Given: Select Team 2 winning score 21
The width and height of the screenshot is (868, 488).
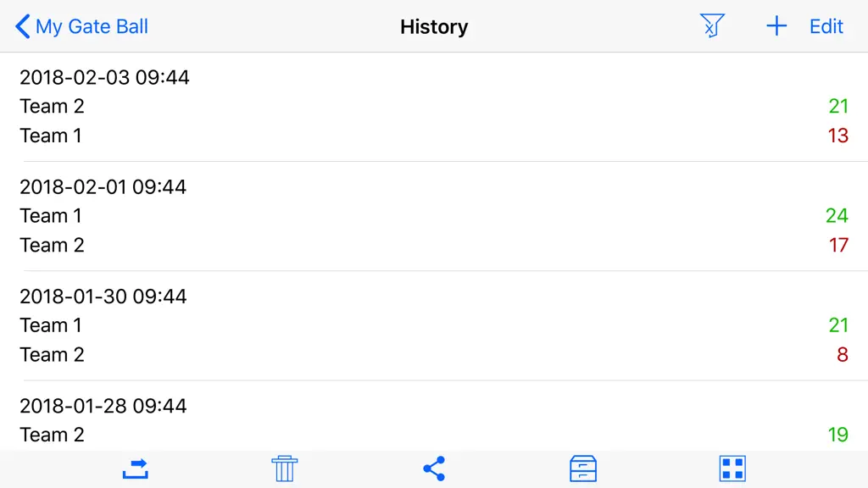Looking at the screenshot, I should [x=838, y=106].
